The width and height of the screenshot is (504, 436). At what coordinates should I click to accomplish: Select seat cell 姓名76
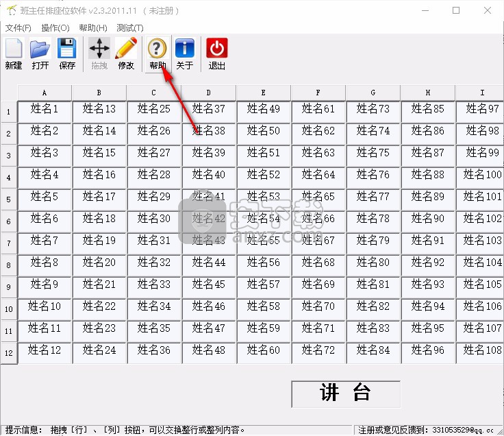(x=373, y=178)
